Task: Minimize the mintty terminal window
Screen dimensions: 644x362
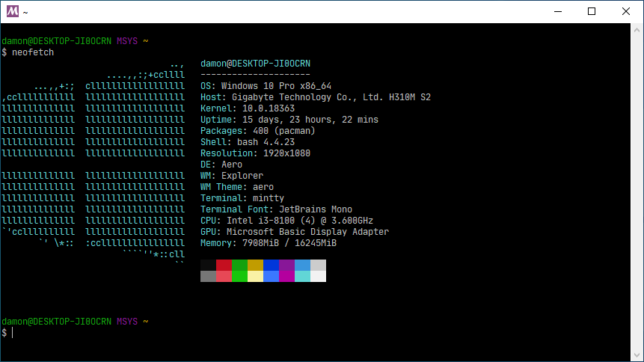Action: [558, 11]
